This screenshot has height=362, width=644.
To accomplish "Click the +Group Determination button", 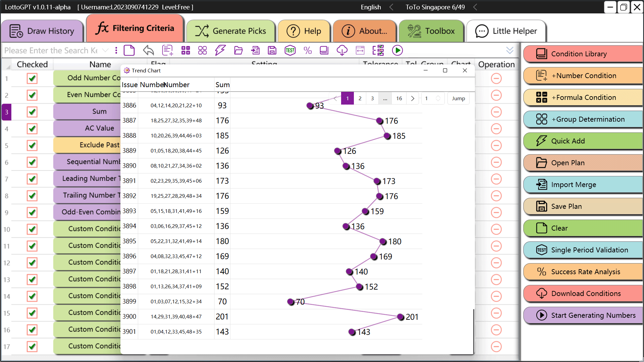I will click(x=583, y=119).
